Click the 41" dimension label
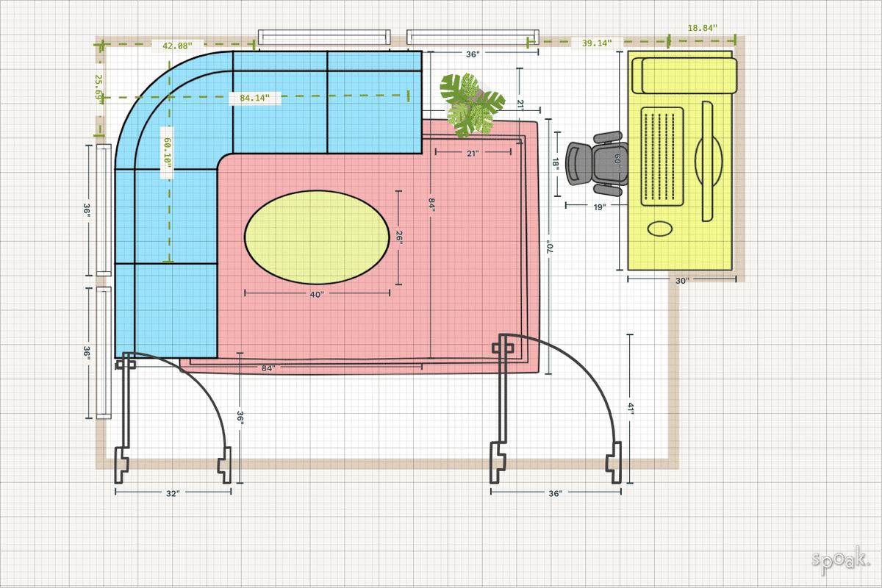This screenshot has width=882, height=588. [631, 409]
